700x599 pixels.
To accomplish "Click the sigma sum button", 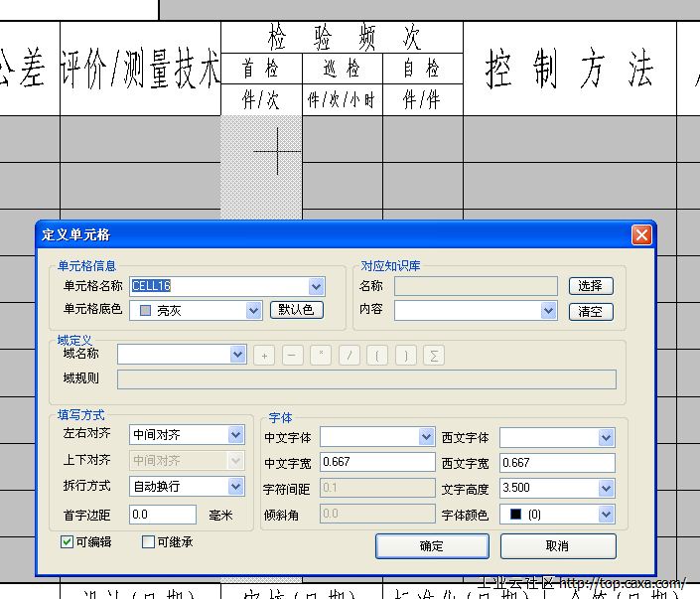I will 434,355.
